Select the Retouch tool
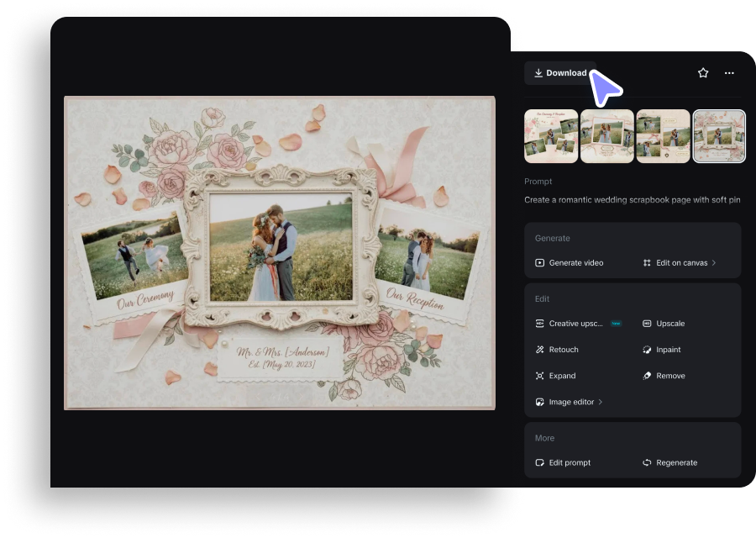This screenshot has height=538, width=756. (x=564, y=349)
